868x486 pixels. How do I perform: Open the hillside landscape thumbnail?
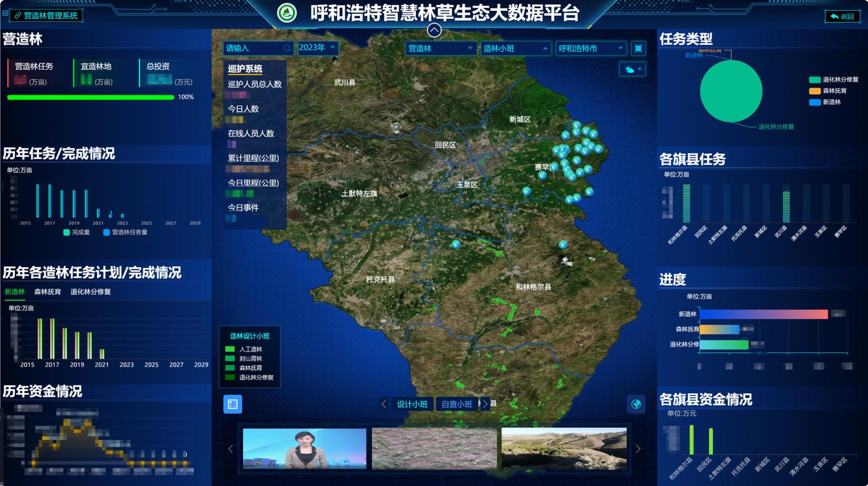click(x=564, y=449)
